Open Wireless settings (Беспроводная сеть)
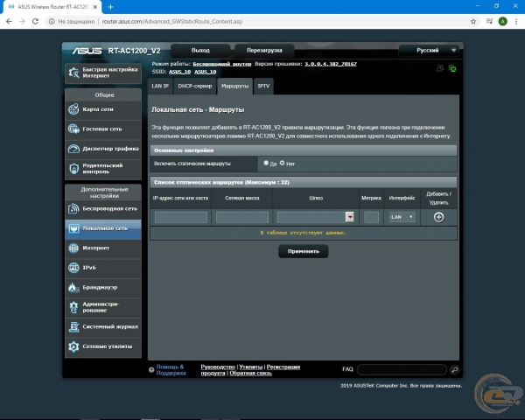This screenshot has width=525, height=420. 103,208
